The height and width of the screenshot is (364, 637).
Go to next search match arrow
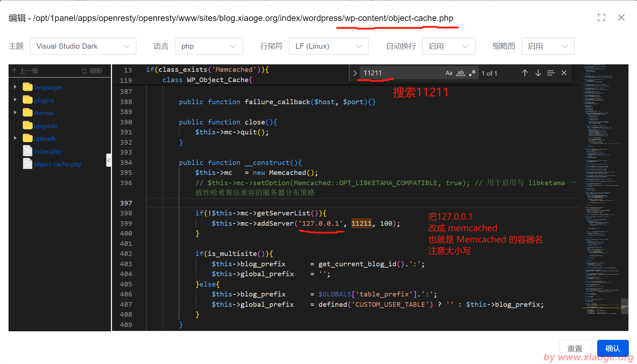(538, 73)
